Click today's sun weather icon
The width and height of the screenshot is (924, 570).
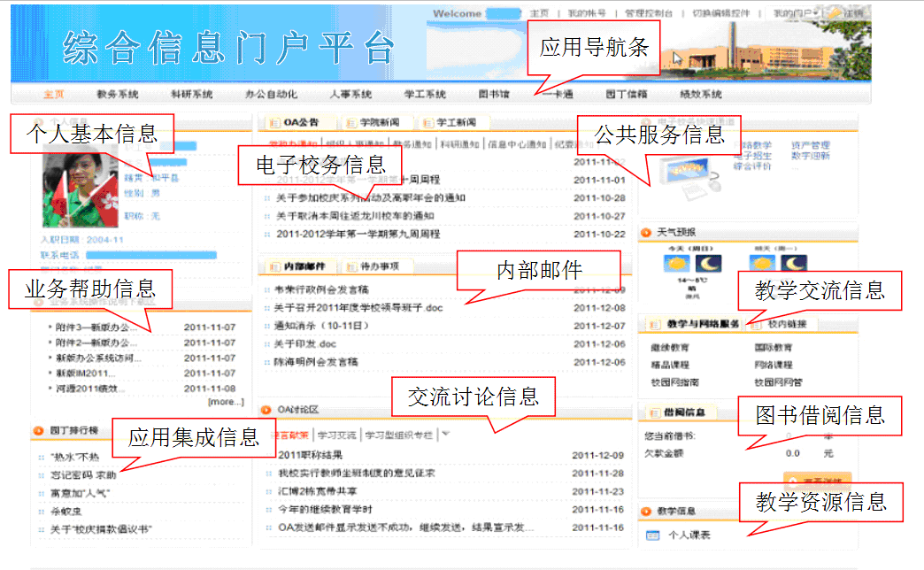[678, 264]
